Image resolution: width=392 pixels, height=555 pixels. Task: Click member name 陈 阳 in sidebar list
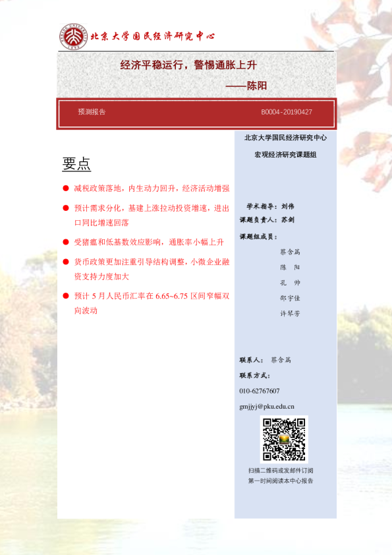pyautogui.click(x=290, y=267)
